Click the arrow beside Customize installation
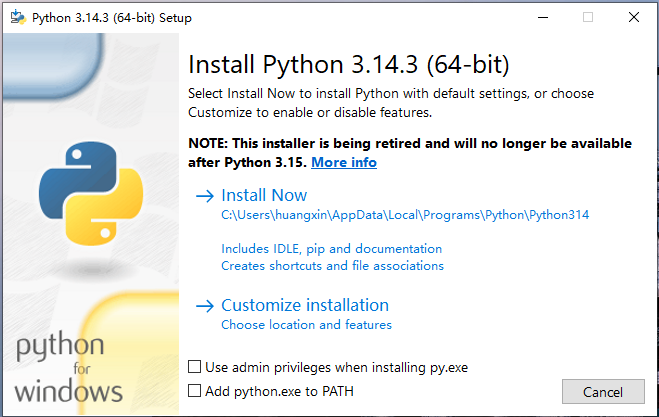659x417 pixels. [x=205, y=306]
